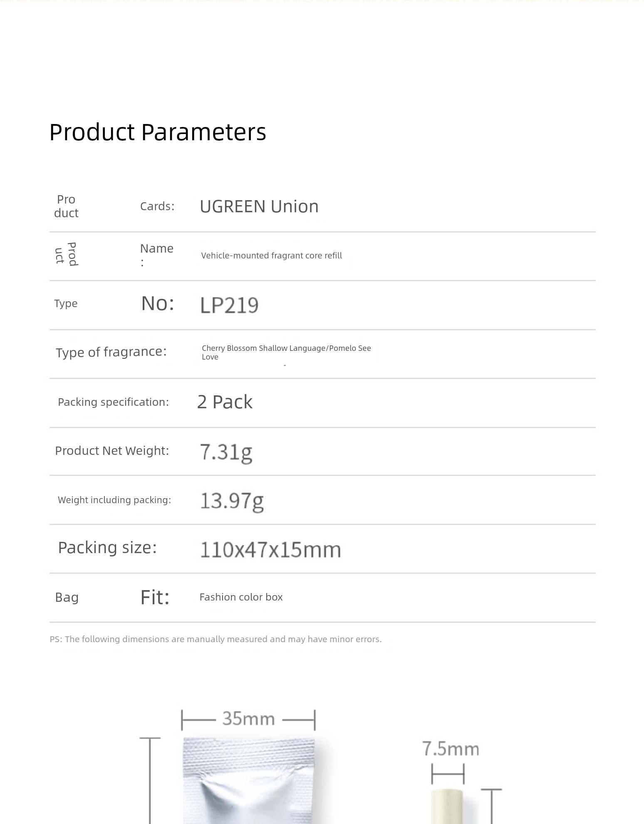This screenshot has width=644, height=824.
Task: Click the Product Net Weight label
Action: pos(112,451)
